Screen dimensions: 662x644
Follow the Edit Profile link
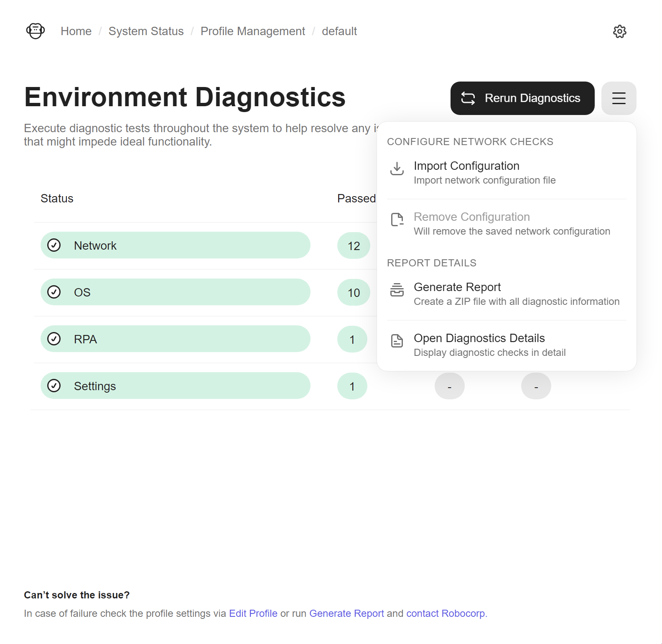[x=253, y=613]
